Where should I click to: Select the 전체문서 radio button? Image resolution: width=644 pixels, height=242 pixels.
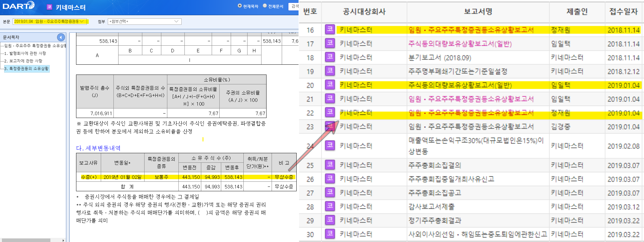click(x=265, y=6)
